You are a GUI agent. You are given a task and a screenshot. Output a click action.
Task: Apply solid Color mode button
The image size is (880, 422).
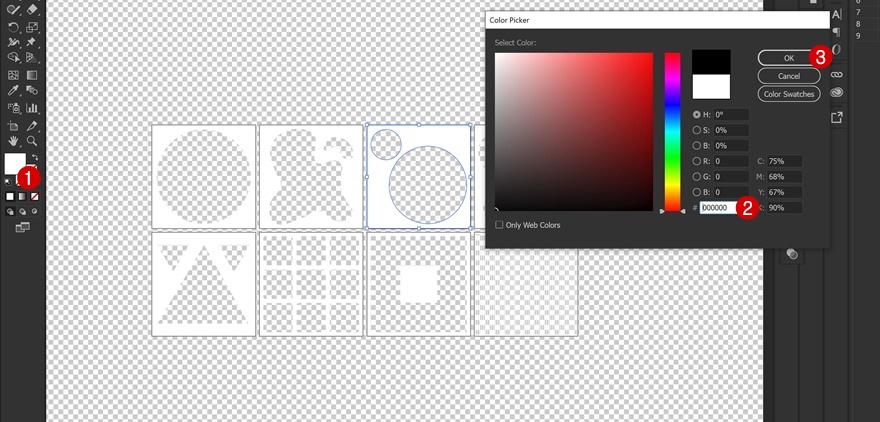coord(10,197)
